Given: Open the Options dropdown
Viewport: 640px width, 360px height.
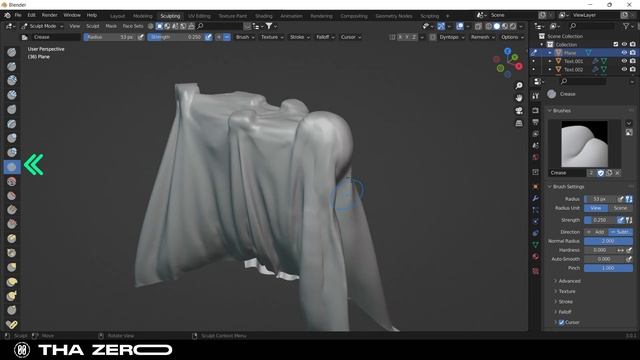Looking at the screenshot, I should click(512, 37).
